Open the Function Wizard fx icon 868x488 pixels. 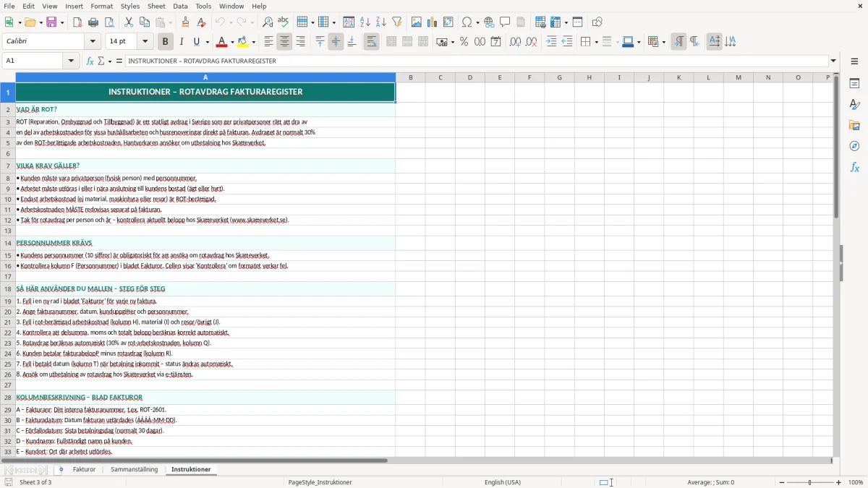tap(90, 61)
